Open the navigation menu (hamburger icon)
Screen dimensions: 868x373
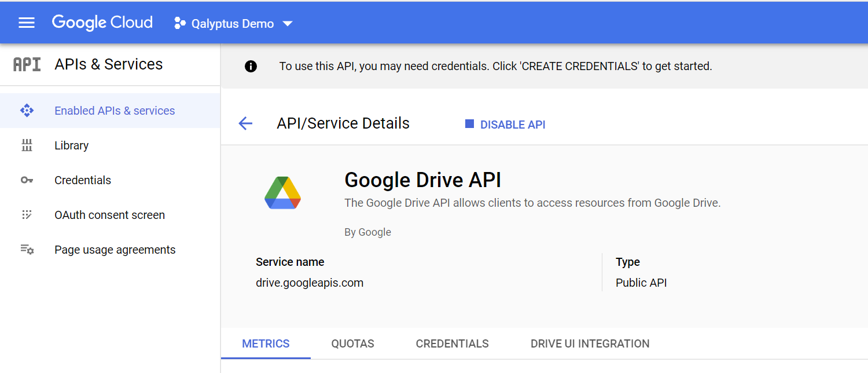click(x=26, y=22)
